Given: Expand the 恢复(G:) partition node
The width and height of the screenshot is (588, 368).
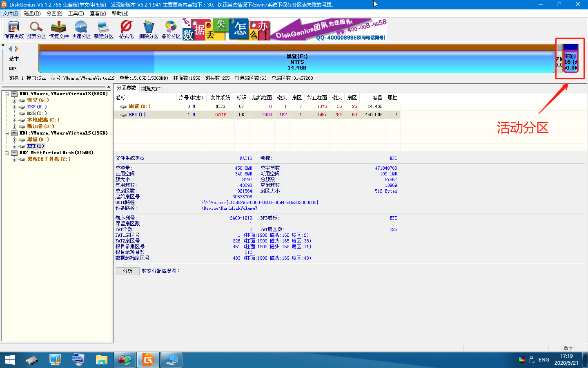Looking at the screenshot, I should point(14,101).
